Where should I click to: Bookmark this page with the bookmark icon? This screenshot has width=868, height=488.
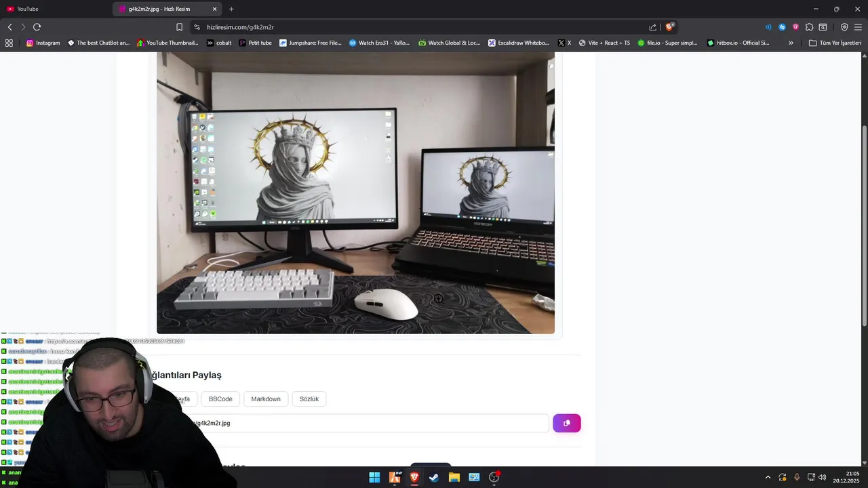tap(179, 27)
